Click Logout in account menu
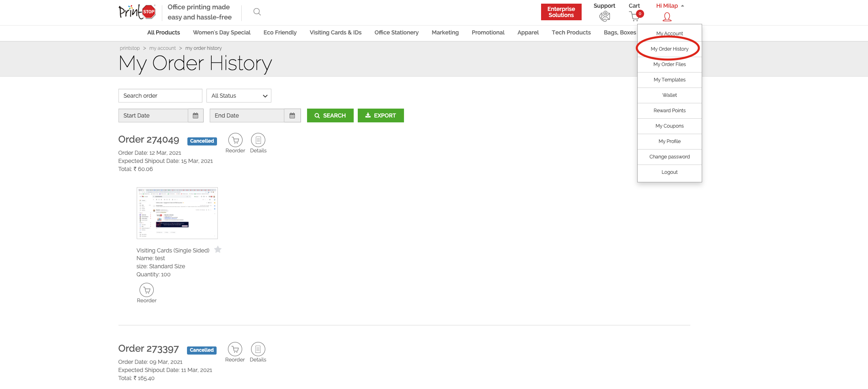This screenshot has height=389, width=868. 670,172
